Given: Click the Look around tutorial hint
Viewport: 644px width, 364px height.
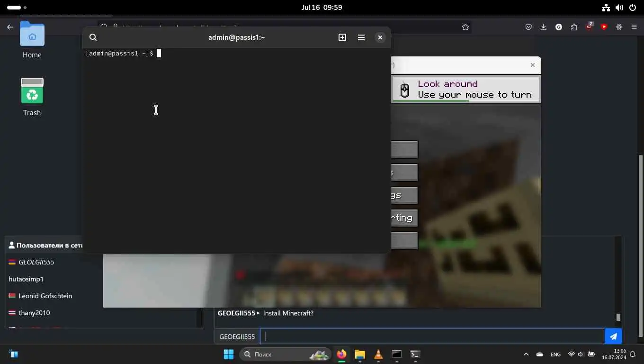Looking at the screenshot, I should 466,89.
